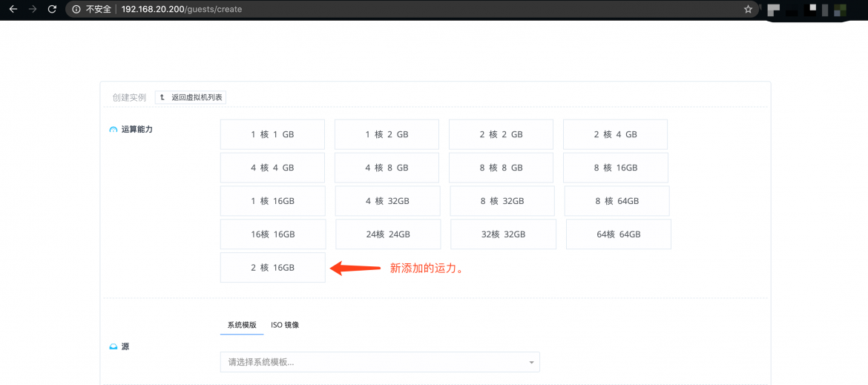Click the insecure site info icon
The width and height of the screenshot is (868, 385).
[x=77, y=10]
